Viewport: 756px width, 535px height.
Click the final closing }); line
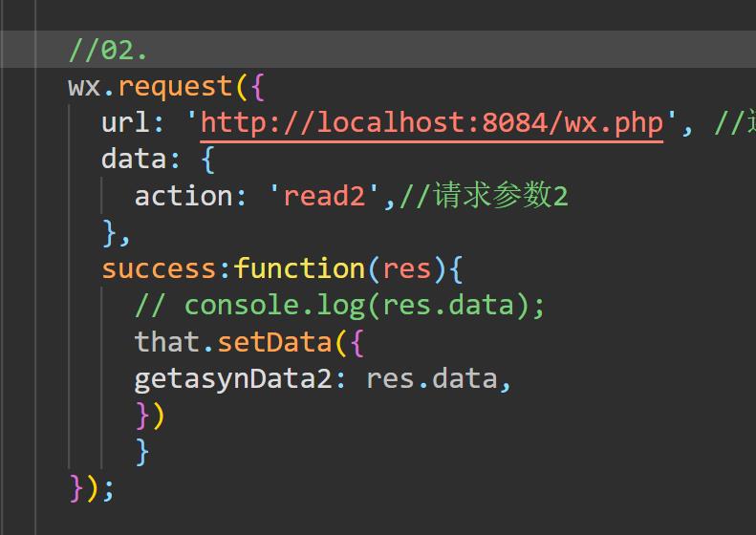point(92,487)
